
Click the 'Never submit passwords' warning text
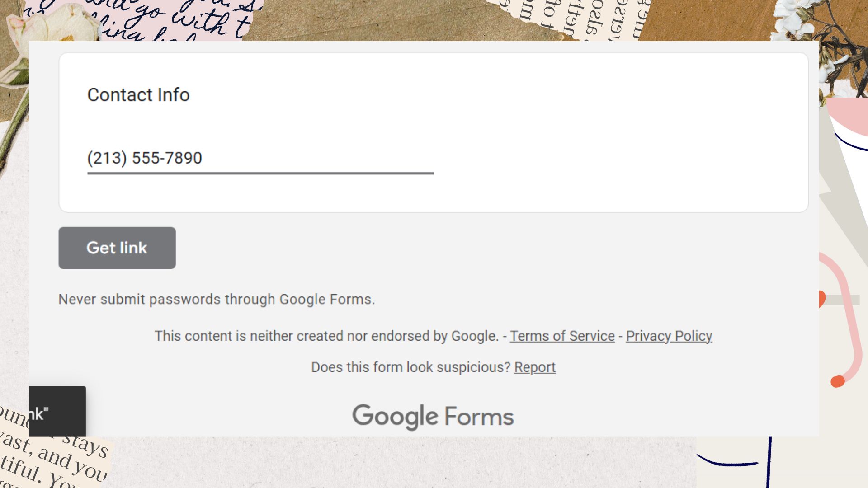coord(217,299)
